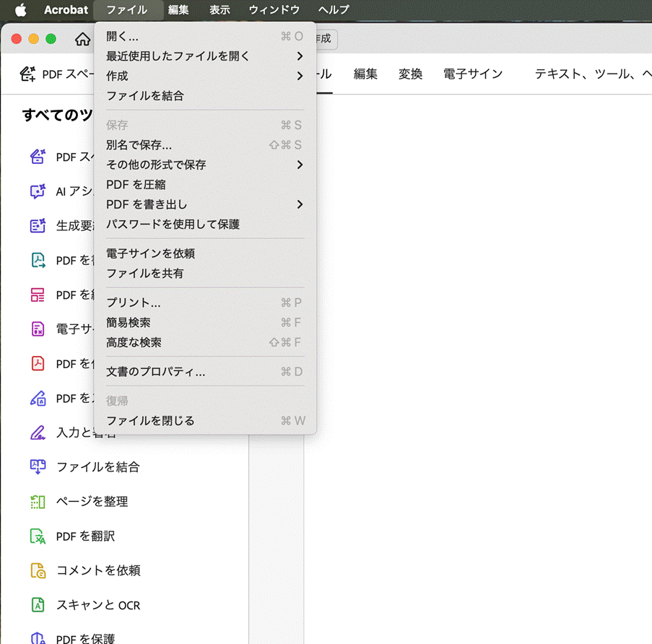Choose 開く... from the File menu
652x644 pixels.
205,36
